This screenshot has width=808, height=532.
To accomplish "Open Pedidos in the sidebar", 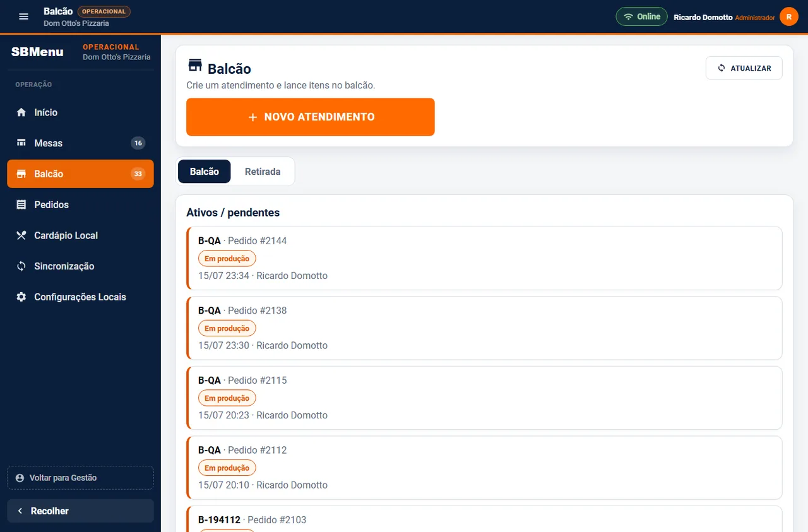I will tap(80, 204).
